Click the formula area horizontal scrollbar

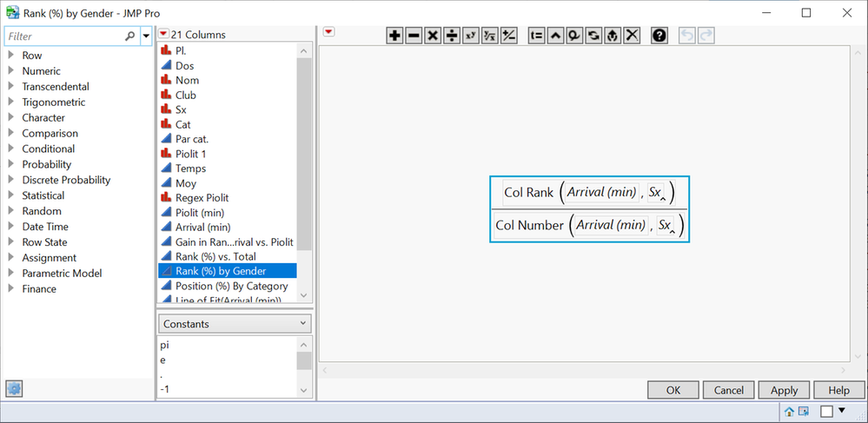pos(584,370)
